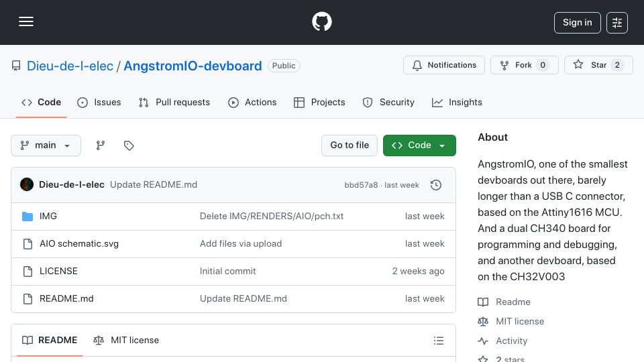
Task: Open the IMG folder
Action: click(48, 217)
